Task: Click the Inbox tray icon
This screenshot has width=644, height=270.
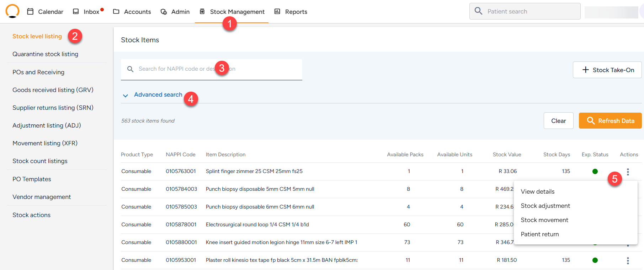Action: pos(76,12)
